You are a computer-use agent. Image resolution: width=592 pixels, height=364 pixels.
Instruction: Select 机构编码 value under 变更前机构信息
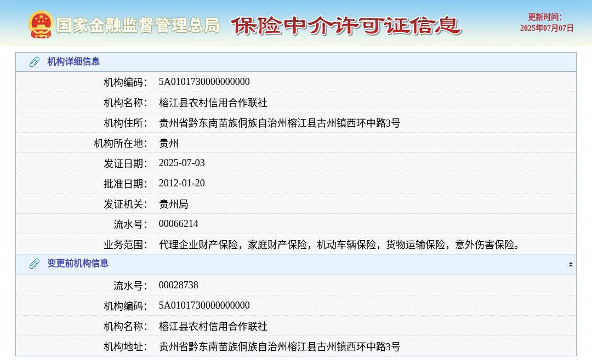click(x=204, y=305)
